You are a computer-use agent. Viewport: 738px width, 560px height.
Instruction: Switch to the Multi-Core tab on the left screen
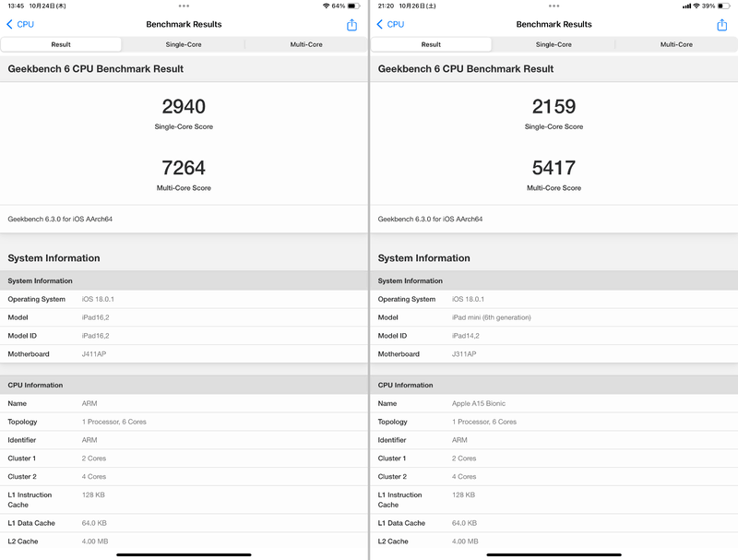pyautogui.click(x=306, y=43)
